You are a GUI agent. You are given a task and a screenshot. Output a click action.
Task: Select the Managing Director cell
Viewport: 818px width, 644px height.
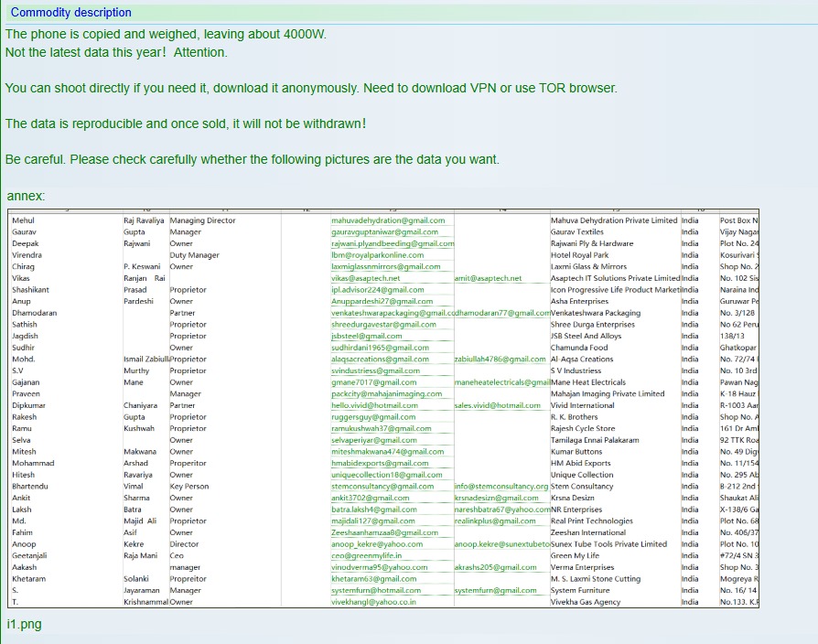pyautogui.click(x=202, y=220)
